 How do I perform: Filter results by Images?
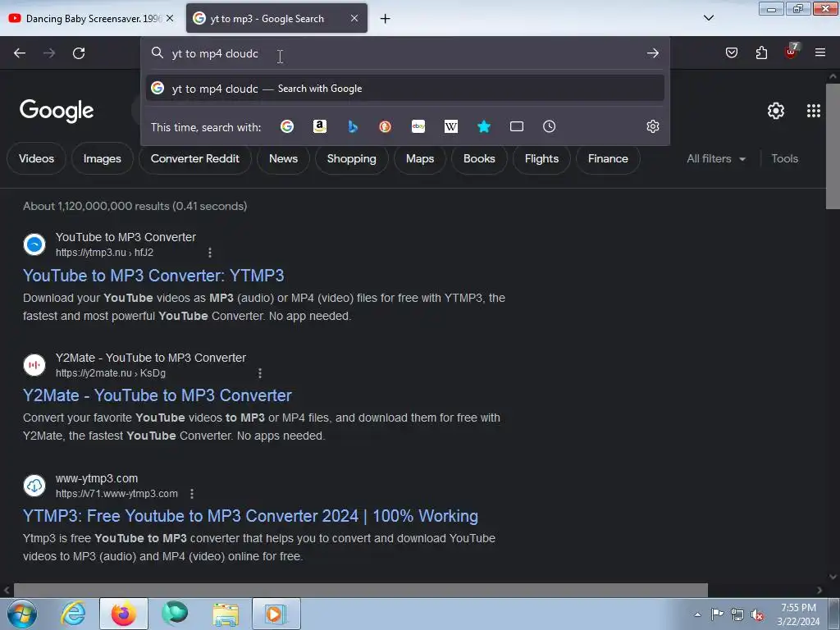(x=103, y=158)
